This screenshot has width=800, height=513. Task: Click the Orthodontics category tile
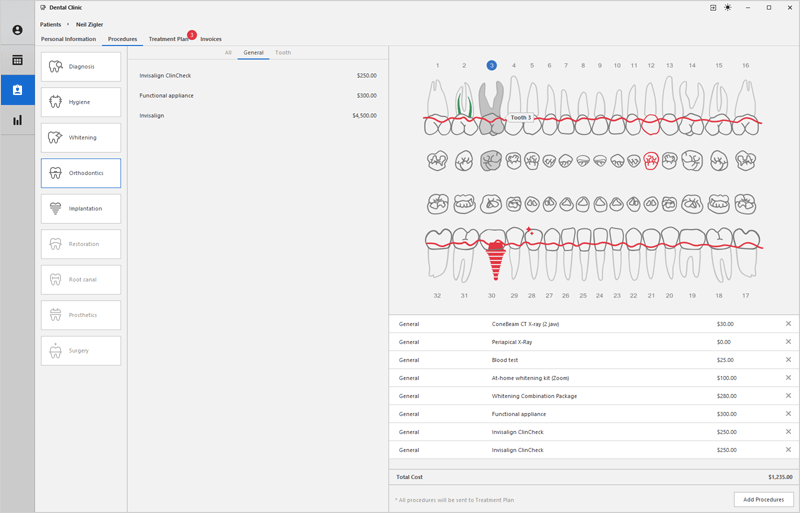point(81,173)
